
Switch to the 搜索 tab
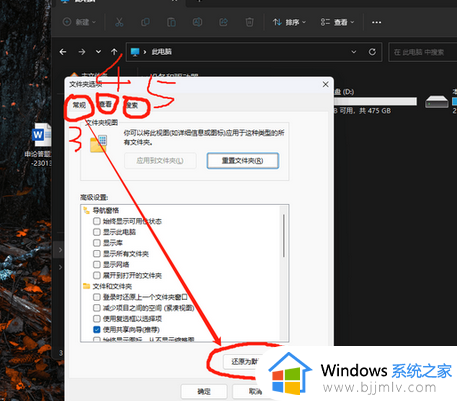(x=132, y=105)
